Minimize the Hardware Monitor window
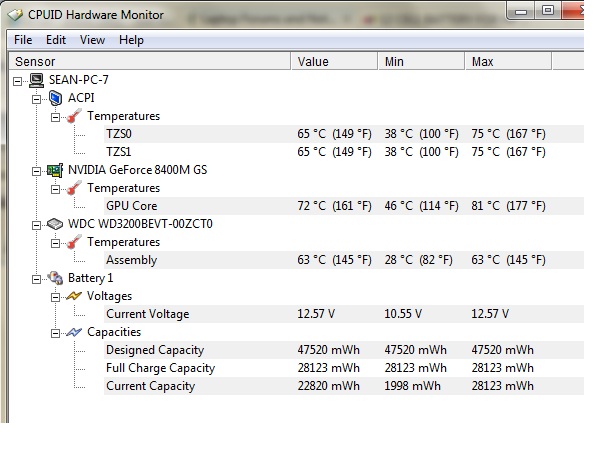This screenshot has height=450, width=600. (521, 11)
